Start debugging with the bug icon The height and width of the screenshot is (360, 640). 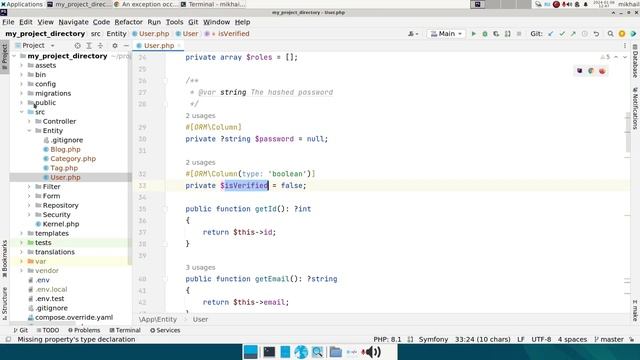point(485,34)
